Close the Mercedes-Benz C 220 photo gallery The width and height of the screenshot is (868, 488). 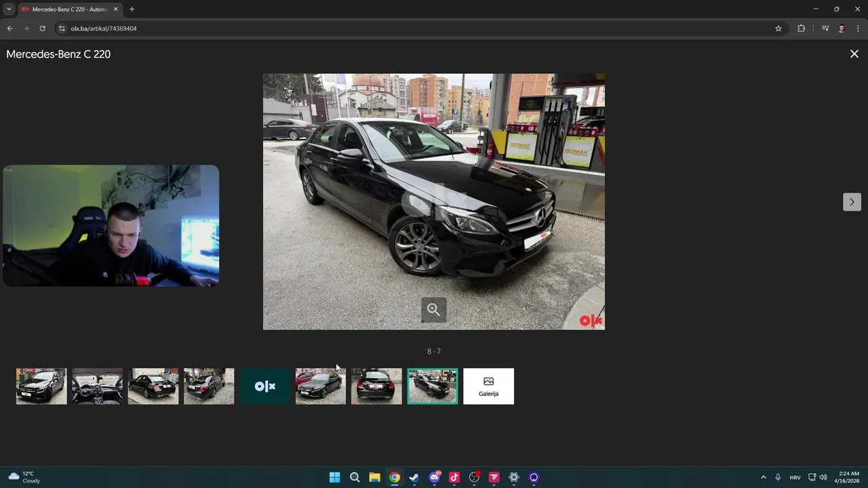coord(854,54)
